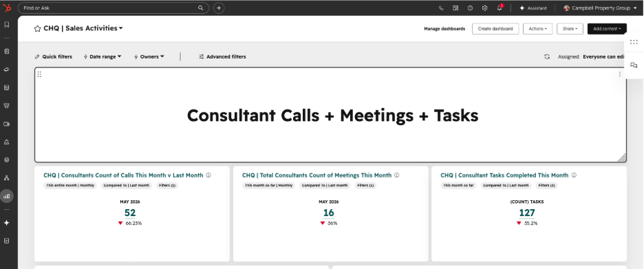Open the grid icon in right panel
Screen dimensions: 644x269
pos(634,42)
